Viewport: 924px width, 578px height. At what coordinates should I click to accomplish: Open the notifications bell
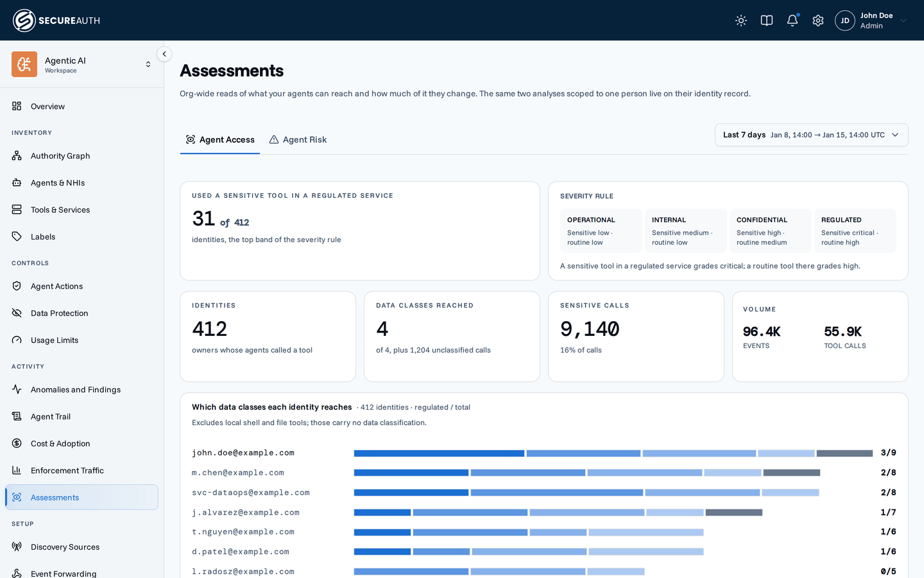[792, 21]
